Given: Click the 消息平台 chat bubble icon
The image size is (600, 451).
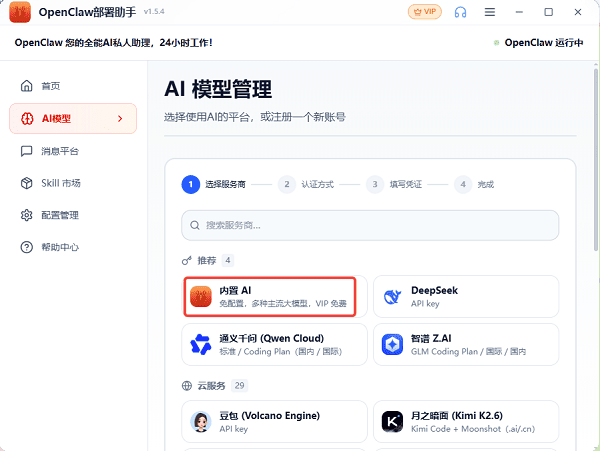Looking at the screenshot, I should coord(26,151).
